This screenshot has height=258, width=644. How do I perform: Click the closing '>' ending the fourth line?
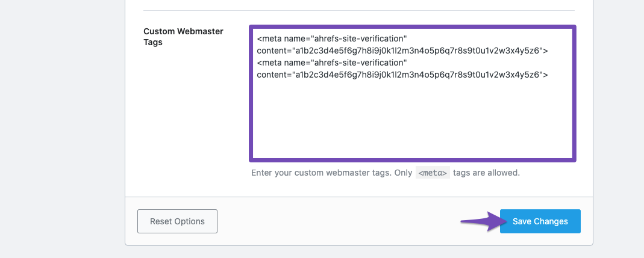[545, 75]
